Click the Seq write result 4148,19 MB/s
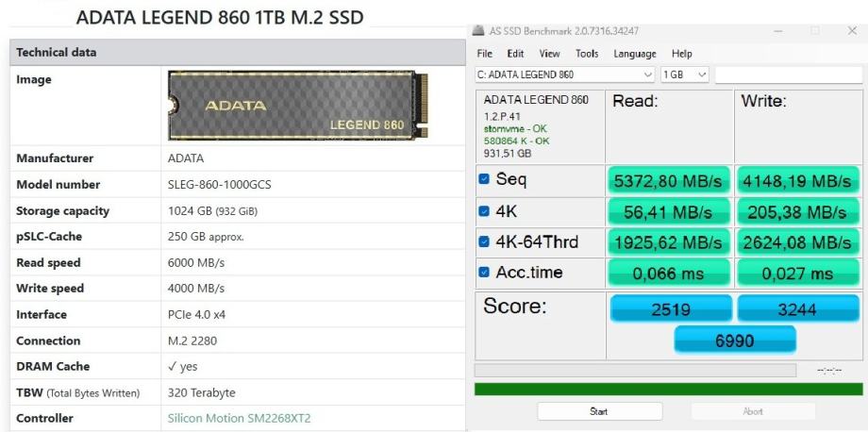The height and width of the screenshot is (432, 868). pos(797,181)
